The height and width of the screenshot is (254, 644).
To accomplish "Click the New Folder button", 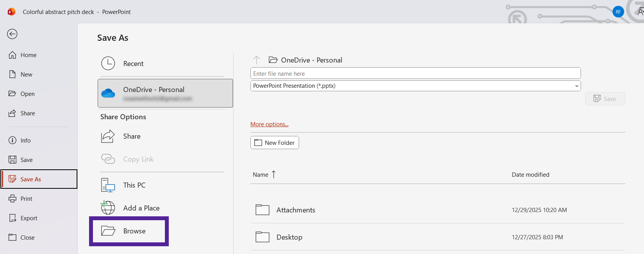I will point(275,143).
